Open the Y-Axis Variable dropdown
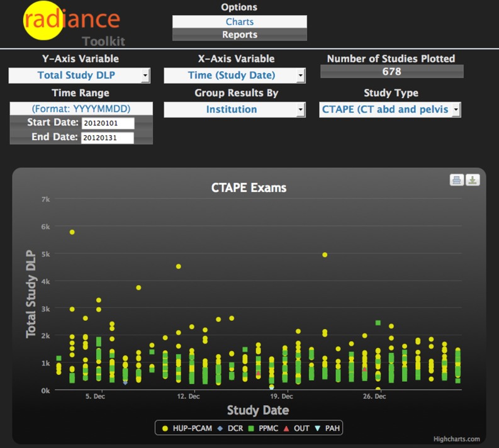Image resolution: width=499 pixels, height=448 pixels. 79,76
